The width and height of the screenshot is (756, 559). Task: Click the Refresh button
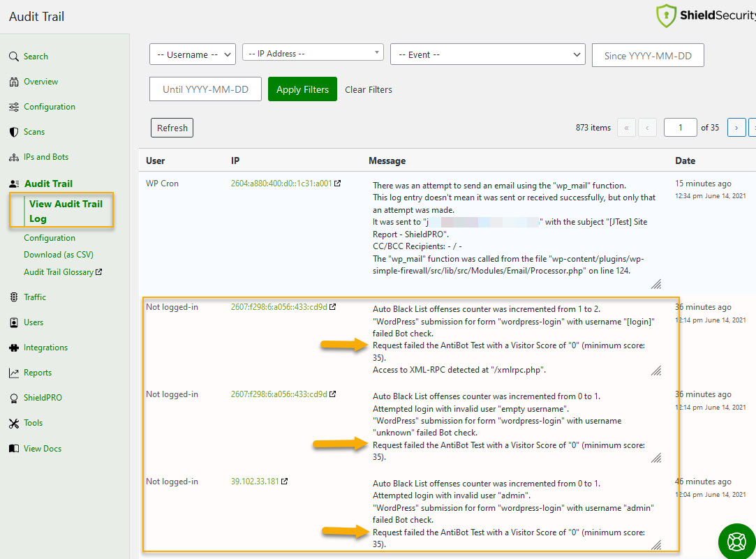tap(172, 128)
